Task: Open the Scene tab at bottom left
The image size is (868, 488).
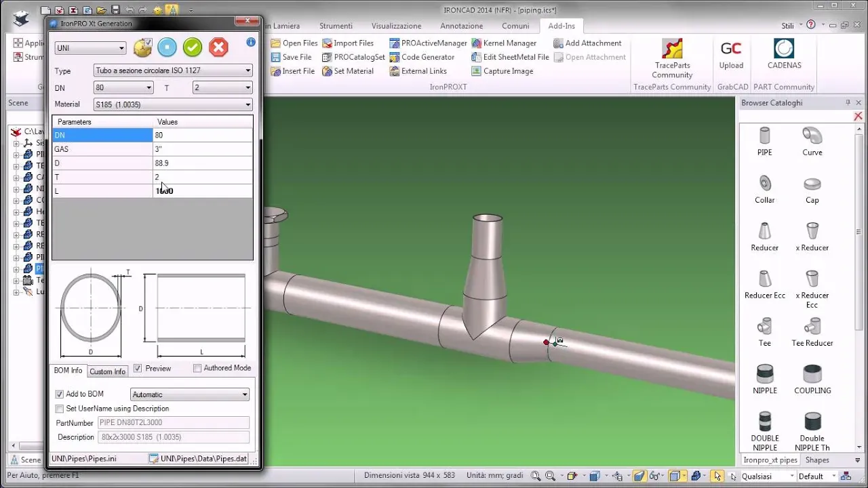Action: 24,460
